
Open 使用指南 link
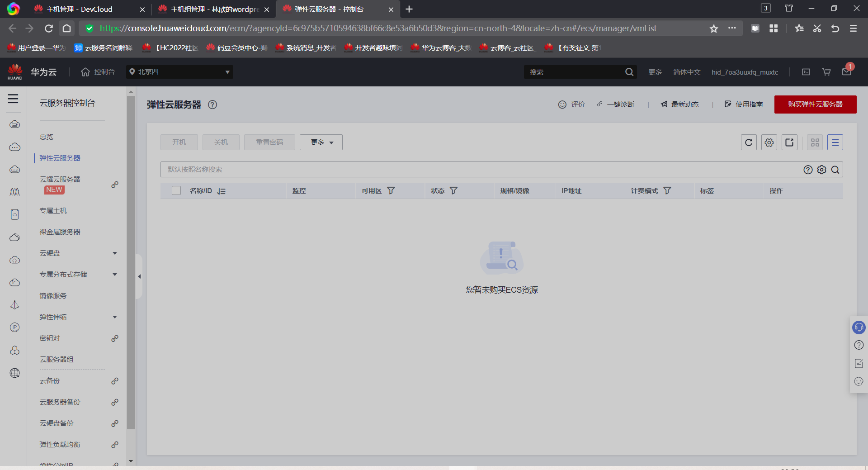tap(744, 104)
